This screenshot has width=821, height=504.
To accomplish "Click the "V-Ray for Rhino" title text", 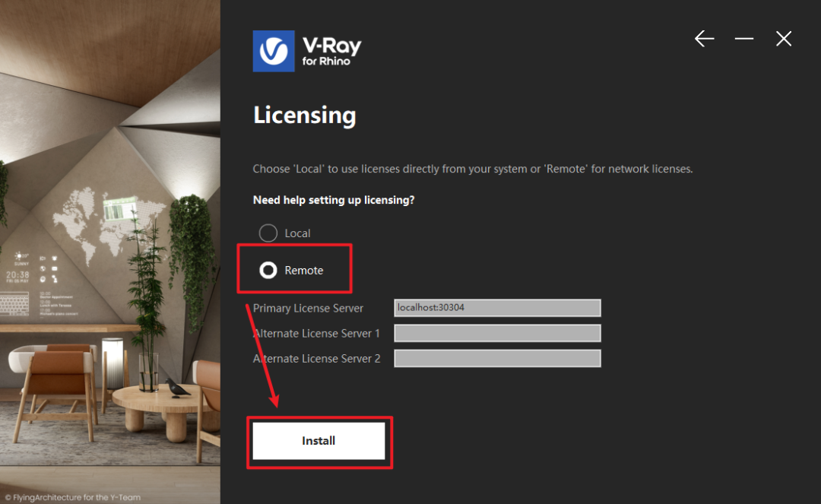I will 331,52.
